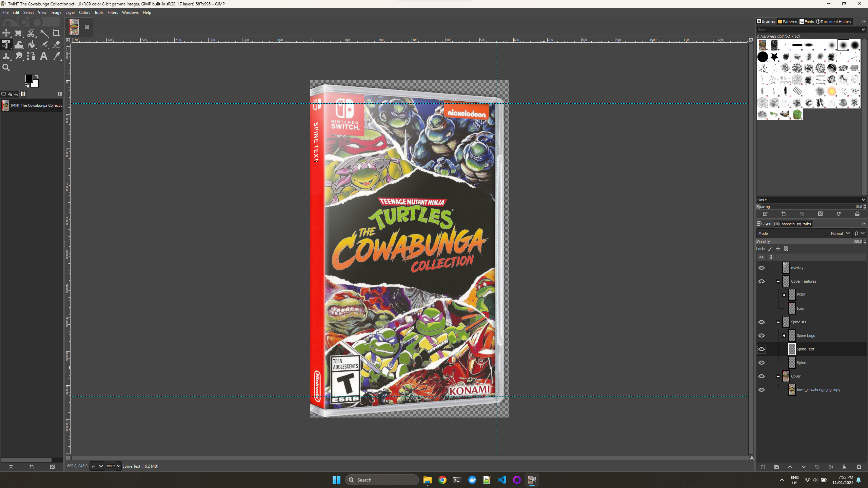This screenshot has width=868, height=488.
Task: Hide the Cover layer group
Action: pos(762,376)
